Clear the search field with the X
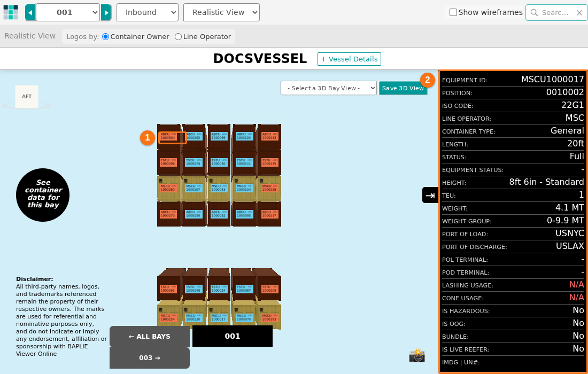The height and width of the screenshot is (374, 588). tap(579, 13)
